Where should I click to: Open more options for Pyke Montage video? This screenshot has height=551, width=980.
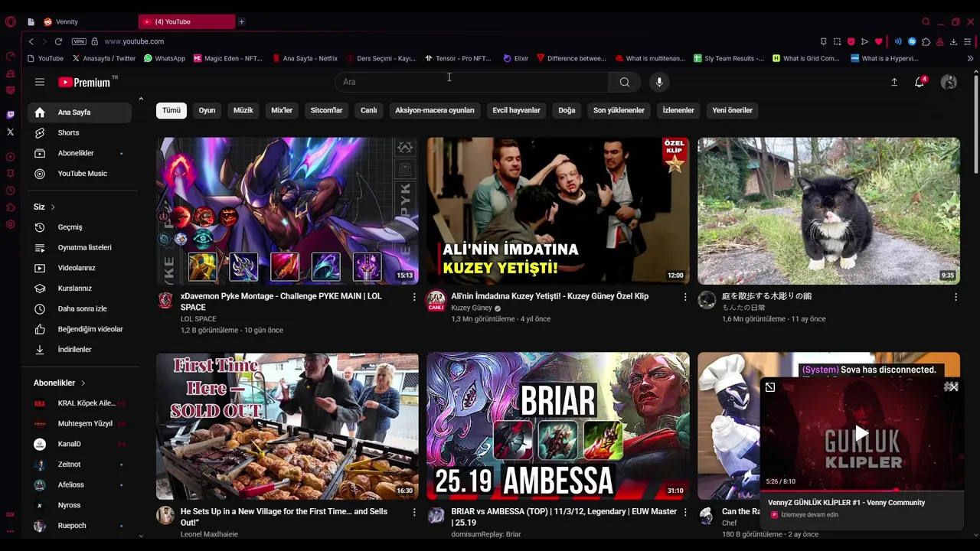click(x=414, y=297)
